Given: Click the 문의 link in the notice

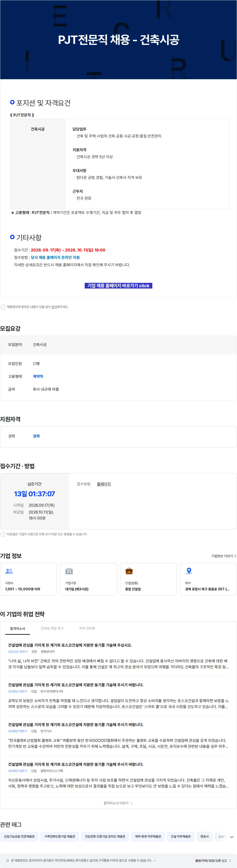Looking at the screenshot, I should click(x=54, y=307).
